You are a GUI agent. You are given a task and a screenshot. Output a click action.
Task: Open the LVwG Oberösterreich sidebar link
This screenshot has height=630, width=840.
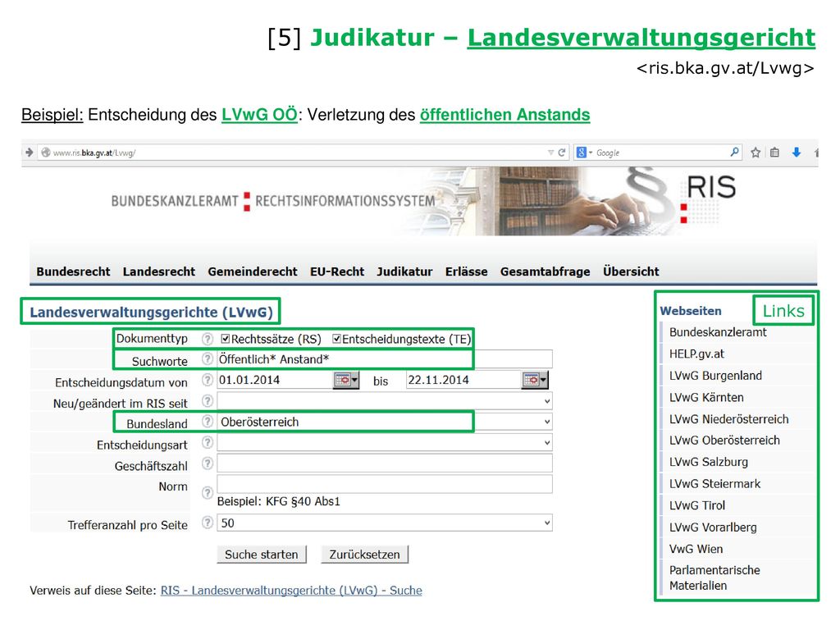click(725, 441)
